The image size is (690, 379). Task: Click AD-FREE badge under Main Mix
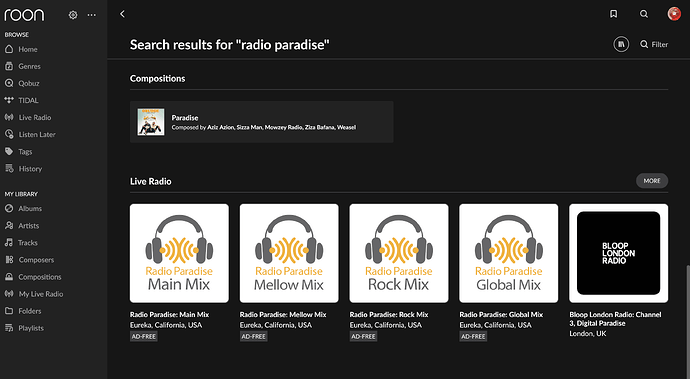coord(143,336)
